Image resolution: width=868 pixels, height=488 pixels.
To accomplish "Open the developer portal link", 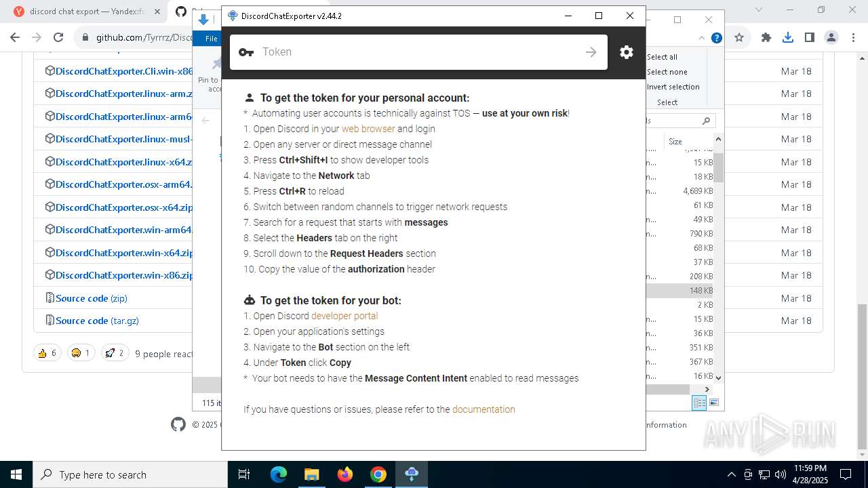I will 344,316.
